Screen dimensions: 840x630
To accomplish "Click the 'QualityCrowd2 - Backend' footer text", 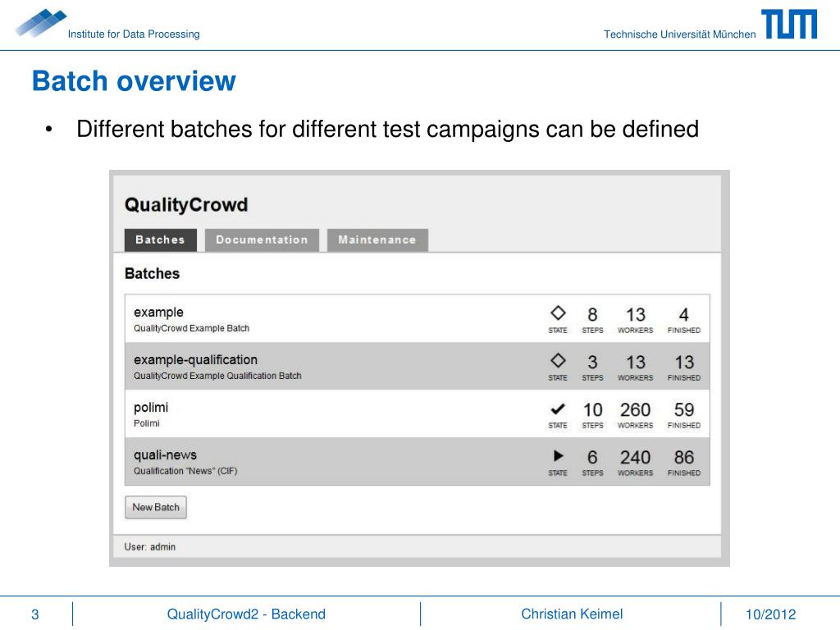I will 246,614.
